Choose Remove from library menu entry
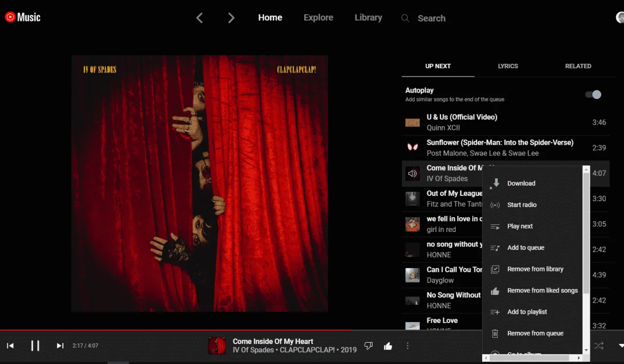This screenshot has height=364, width=624. [x=535, y=269]
